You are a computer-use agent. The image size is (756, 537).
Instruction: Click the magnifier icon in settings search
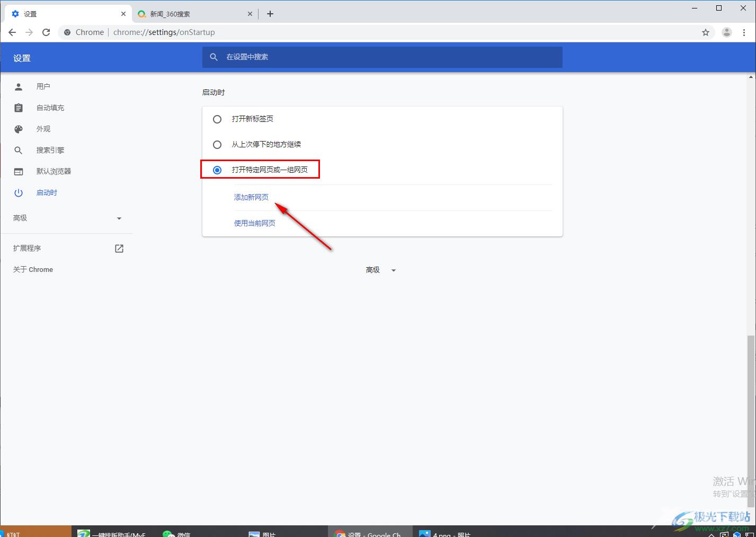[x=214, y=57]
